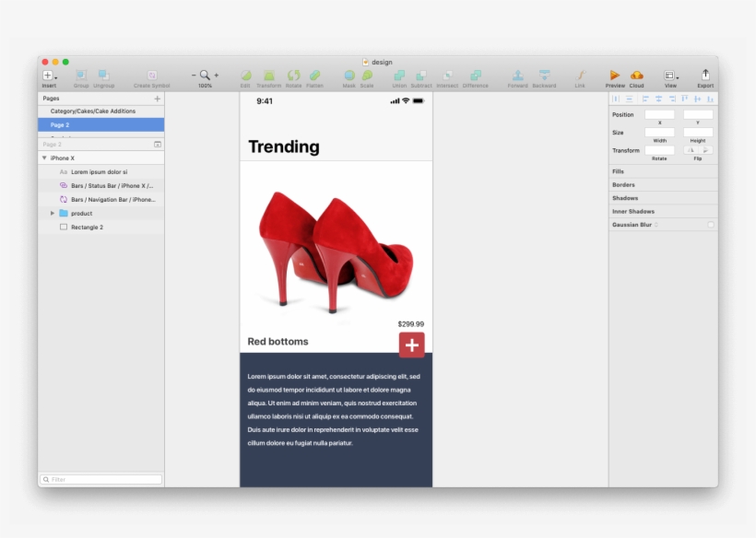The image size is (756, 538).
Task: Open the Insert menu icon
Action: tap(46, 76)
